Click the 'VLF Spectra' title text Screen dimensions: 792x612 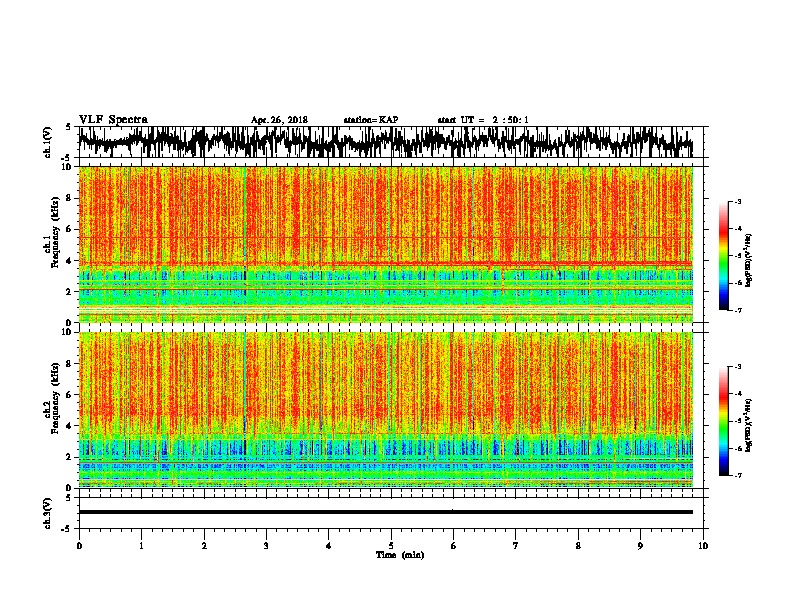tap(113, 119)
